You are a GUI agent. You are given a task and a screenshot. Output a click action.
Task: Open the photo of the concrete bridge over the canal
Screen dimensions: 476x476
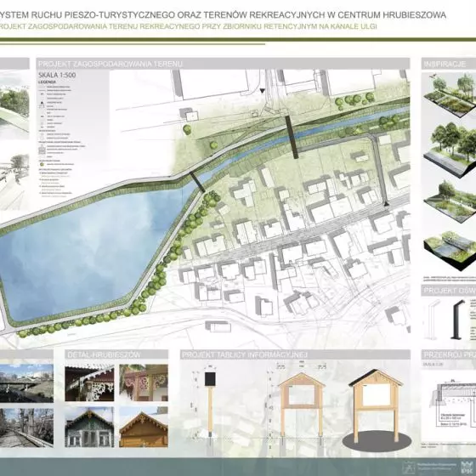tap(26, 383)
